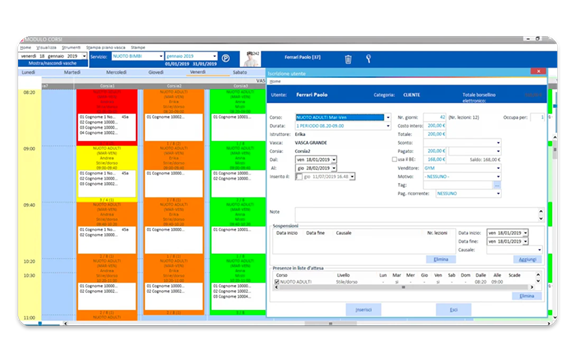Open the Strumenti menu

click(x=71, y=48)
